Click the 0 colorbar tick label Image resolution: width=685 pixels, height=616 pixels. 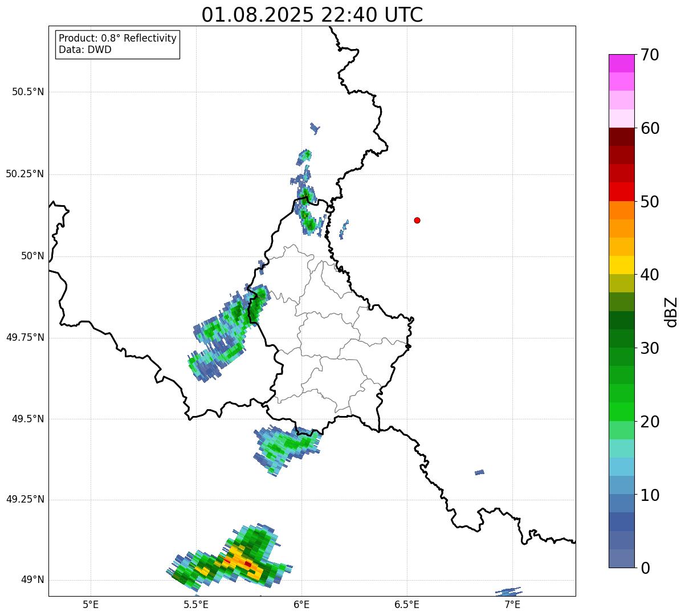645,568
